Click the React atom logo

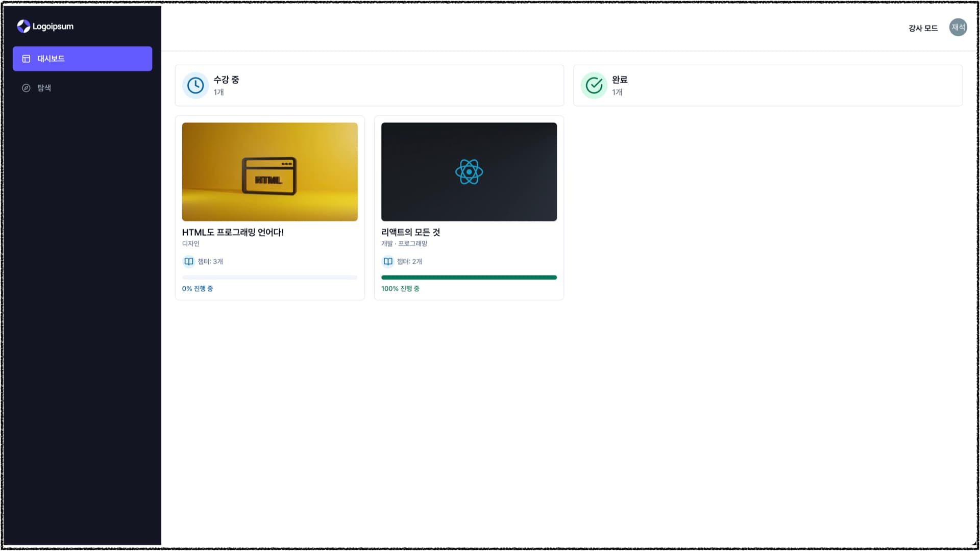(x=469, y=171)
